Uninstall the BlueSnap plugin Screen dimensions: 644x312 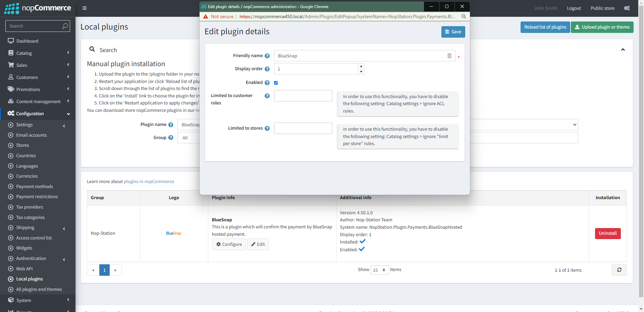click(607, 233)
